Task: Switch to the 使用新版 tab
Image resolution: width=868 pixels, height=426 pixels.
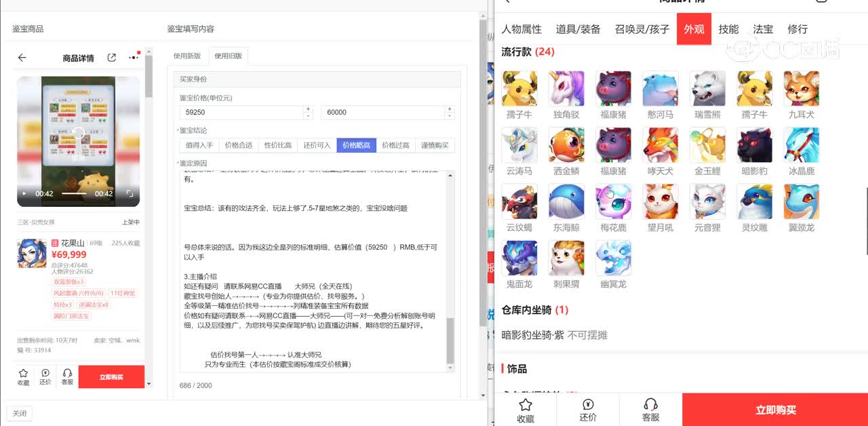Action: point(187,56)
